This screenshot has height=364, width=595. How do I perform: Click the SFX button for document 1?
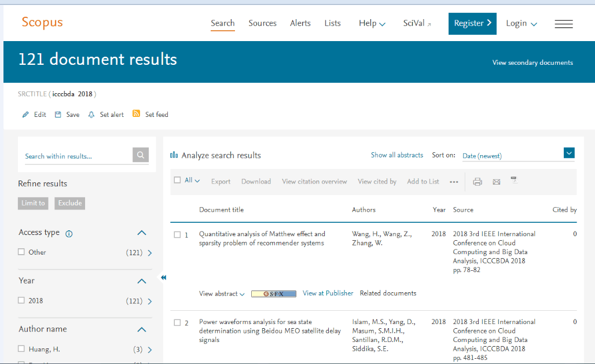point(274,294)
